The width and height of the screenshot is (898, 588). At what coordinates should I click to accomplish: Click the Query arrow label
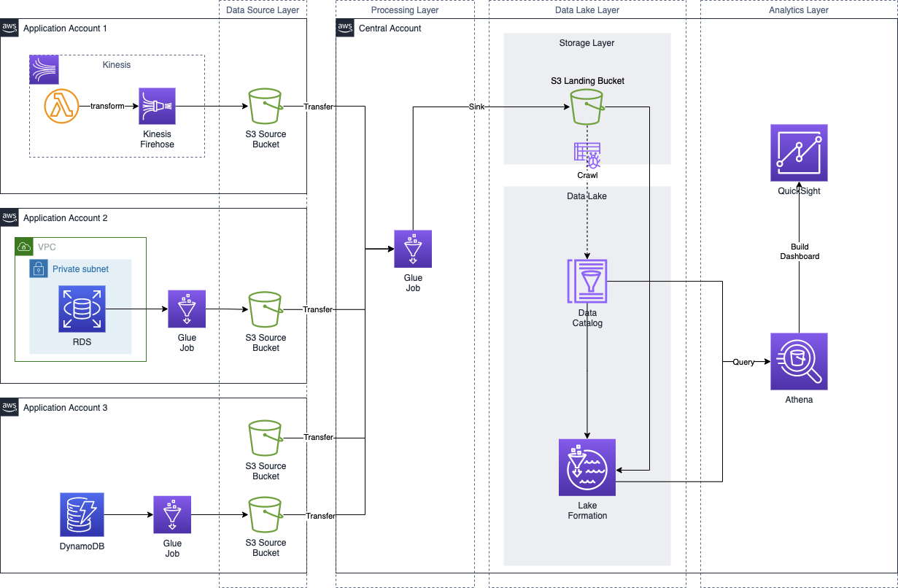[x=743, y=362]
